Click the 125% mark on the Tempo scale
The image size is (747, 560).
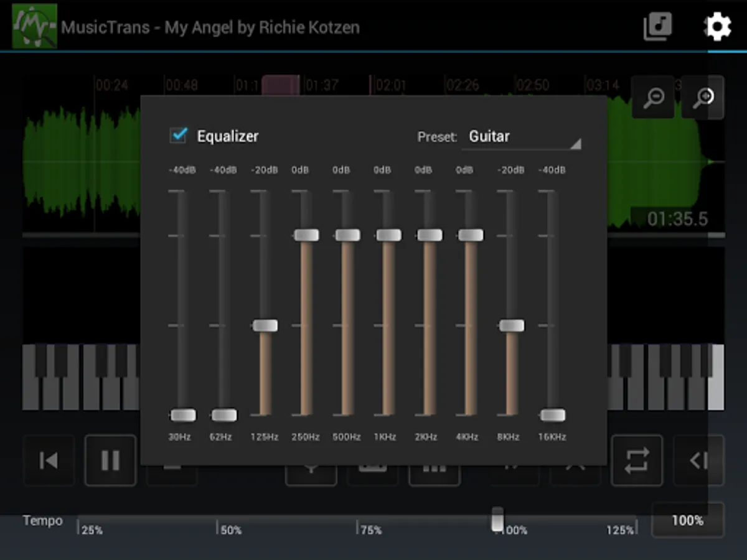(x=621, y=530)
